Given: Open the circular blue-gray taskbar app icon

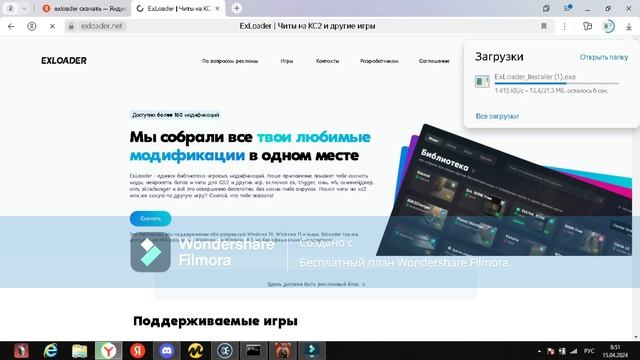Looking at the screenshot, I should tap(224, 351).
